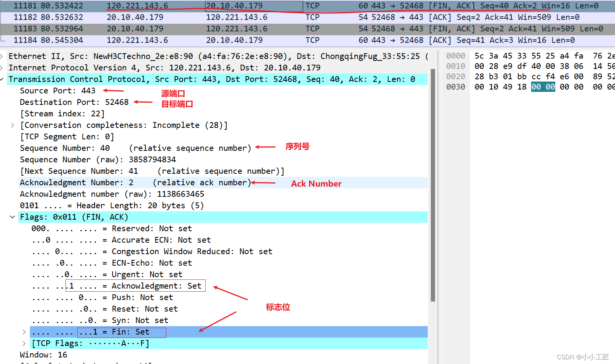Image resolution: width=615 pixels, height=364 pixels.
Task: Select the Header Length: 20 bytes row
Action: click(x=112, y=206)
